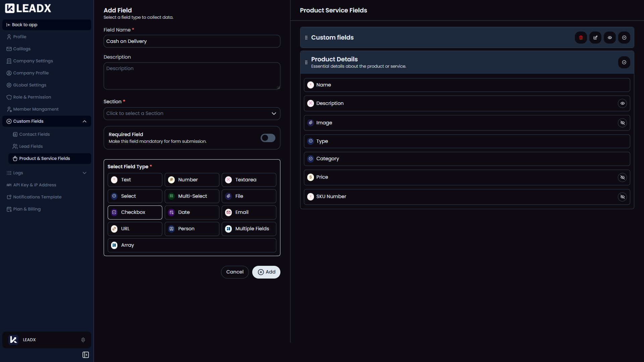
Task: Open the Lead Fields page
Action: tap(31, 146)
